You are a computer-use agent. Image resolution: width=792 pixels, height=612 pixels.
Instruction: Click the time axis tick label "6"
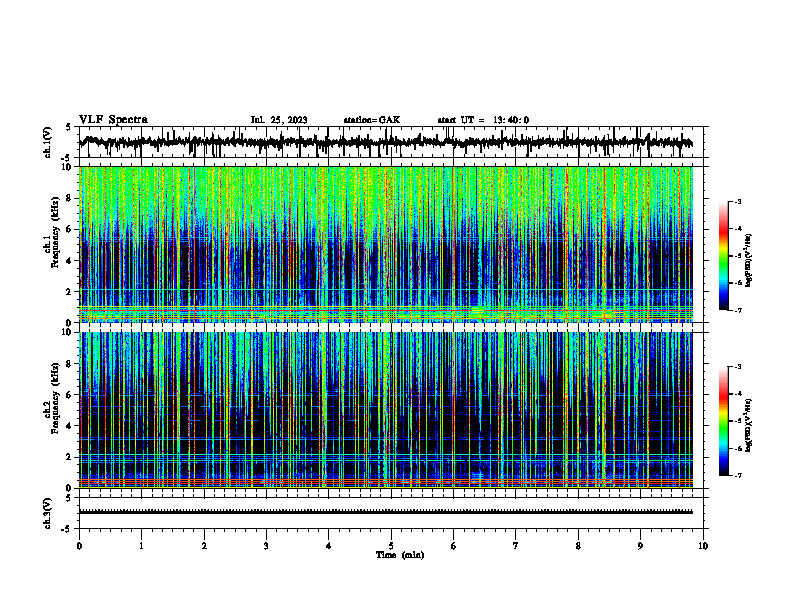(x=454, y=546)
